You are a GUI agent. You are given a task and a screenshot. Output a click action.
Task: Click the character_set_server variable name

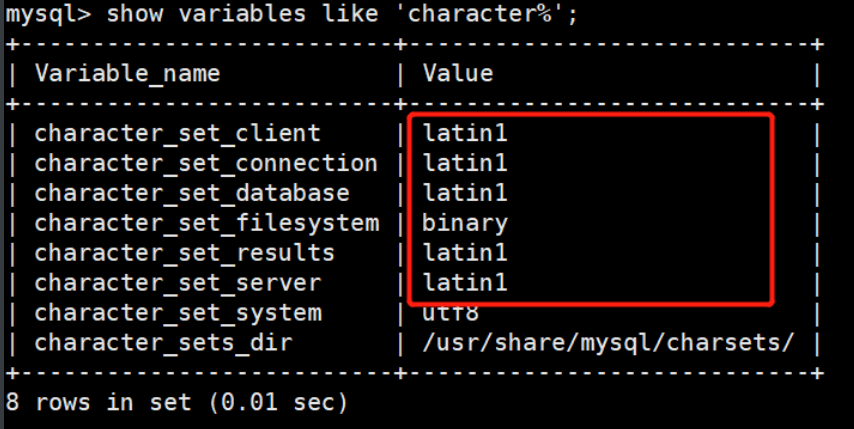click(178, 283)
